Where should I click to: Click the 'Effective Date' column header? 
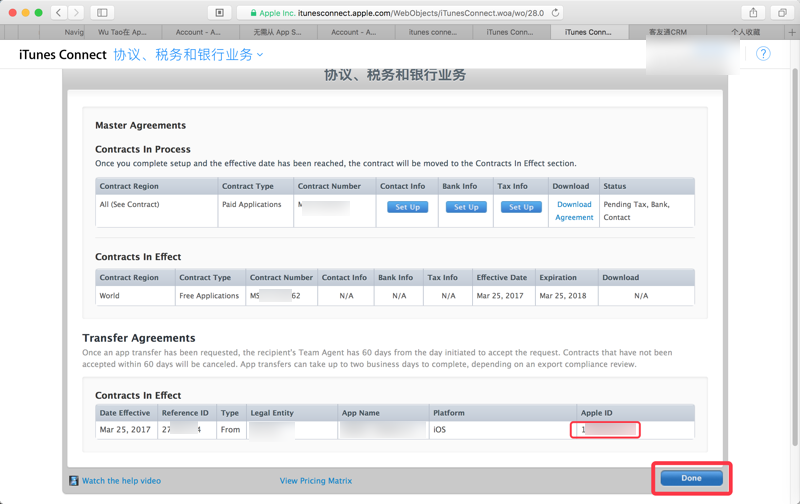[502, 278]
